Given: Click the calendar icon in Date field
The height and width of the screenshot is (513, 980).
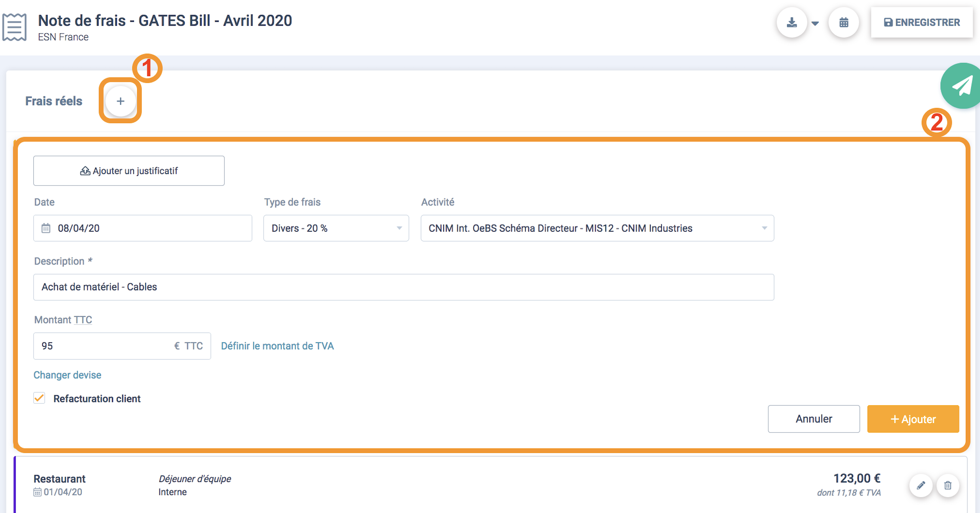Looking at the screenshot, I should click(x=46, y=228).
